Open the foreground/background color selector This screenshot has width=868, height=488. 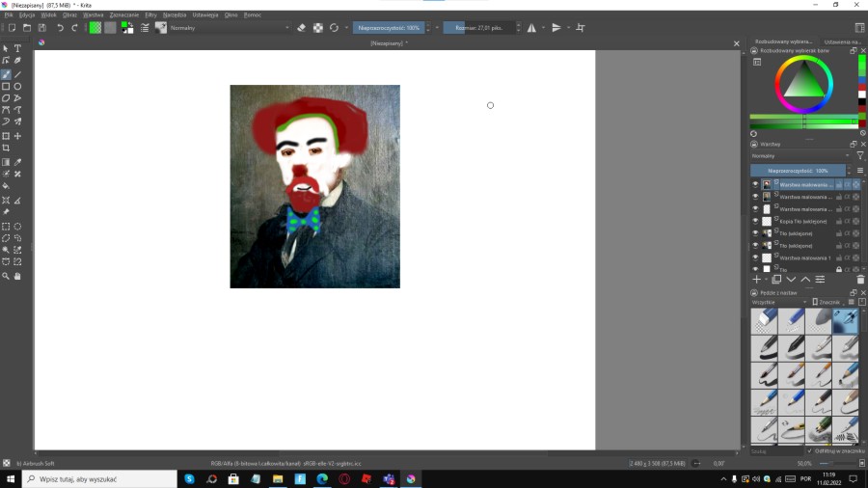127,28
